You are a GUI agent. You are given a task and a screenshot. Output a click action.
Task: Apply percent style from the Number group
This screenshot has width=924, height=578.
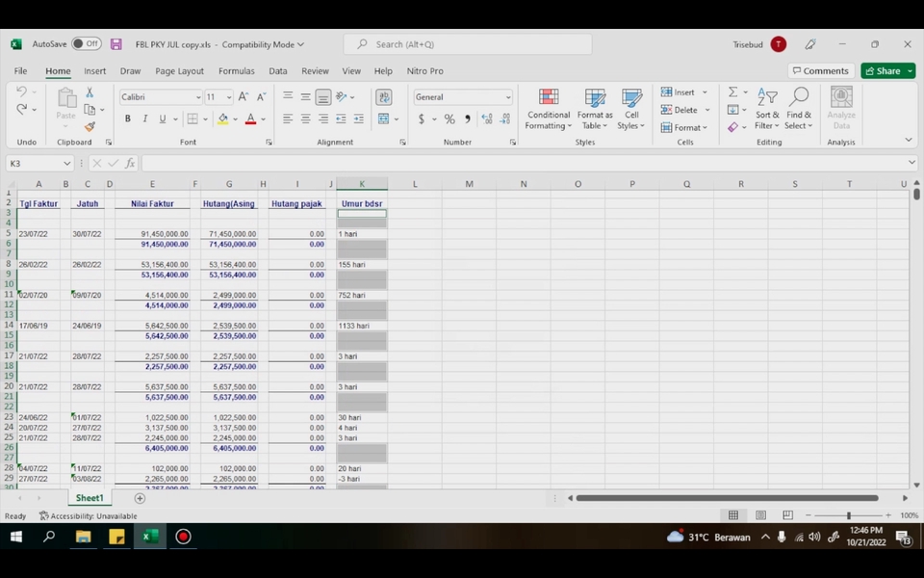pos(449,118)
